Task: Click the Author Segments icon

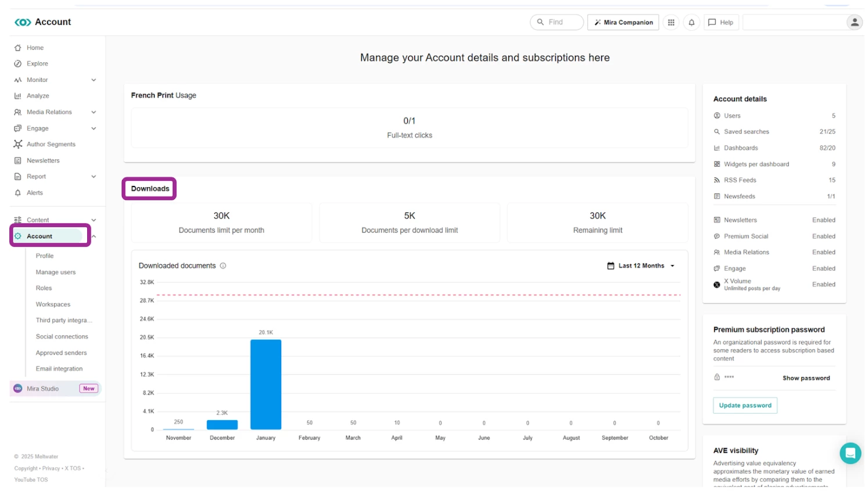Action: [x=18, y=144]
